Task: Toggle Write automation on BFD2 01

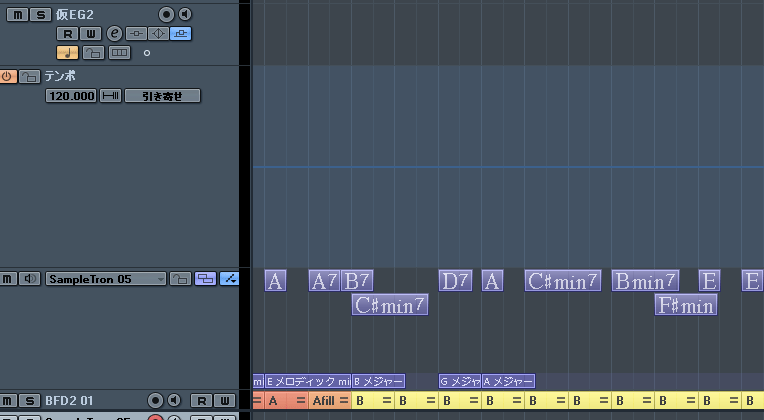Action: [225, 401]
